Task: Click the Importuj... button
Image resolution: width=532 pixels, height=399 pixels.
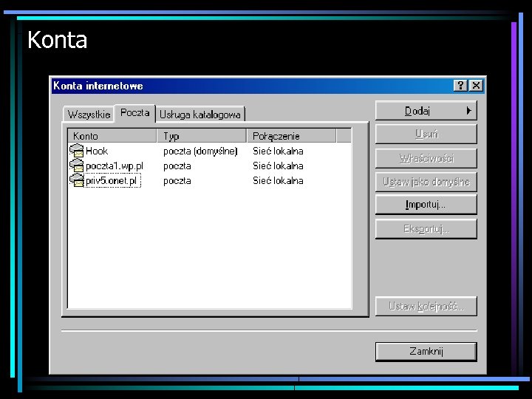Action: 426,205
